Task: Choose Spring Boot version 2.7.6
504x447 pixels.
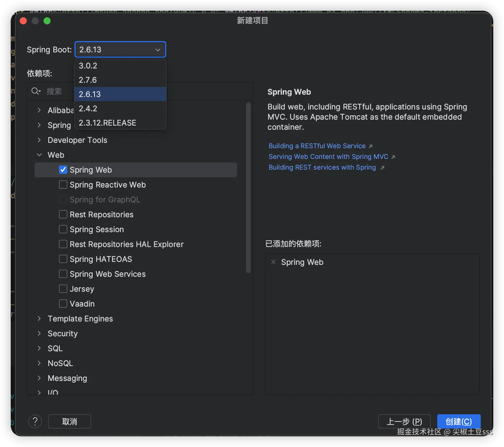Action: (120, 80)
